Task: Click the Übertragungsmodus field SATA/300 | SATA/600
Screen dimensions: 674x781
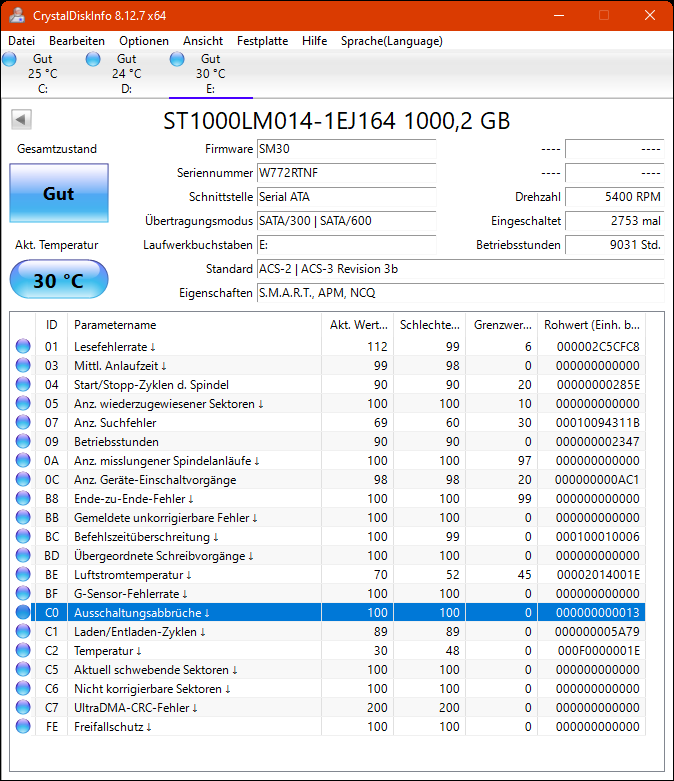Action: click(347, 221)
